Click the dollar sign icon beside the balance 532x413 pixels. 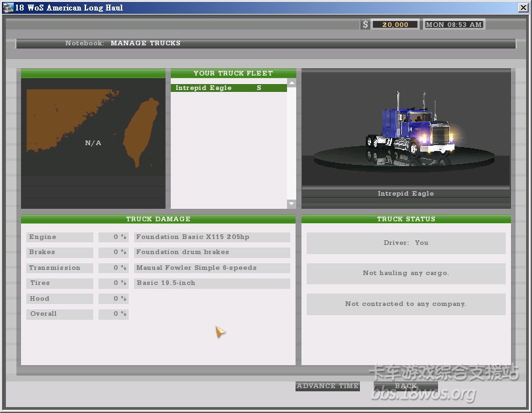[x=365, y=24]
